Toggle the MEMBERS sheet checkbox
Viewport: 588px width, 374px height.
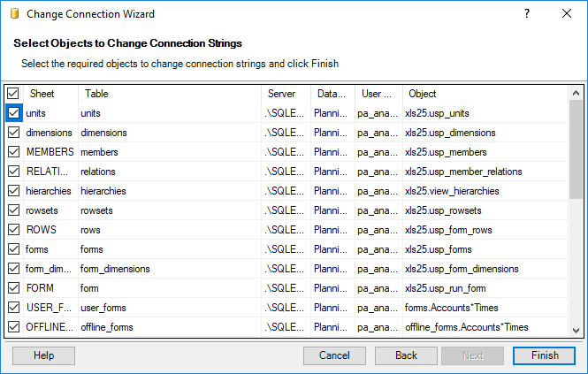click(14, 152)
